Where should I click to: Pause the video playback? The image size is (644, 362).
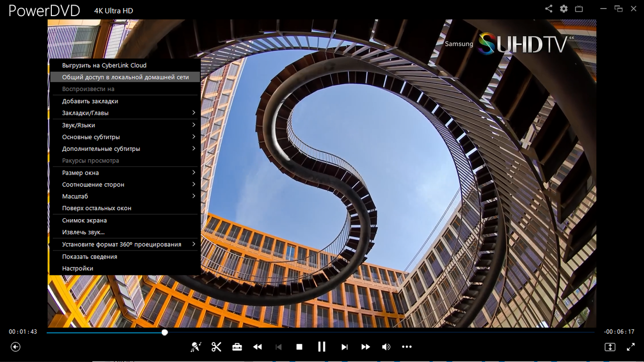(321, 347)
